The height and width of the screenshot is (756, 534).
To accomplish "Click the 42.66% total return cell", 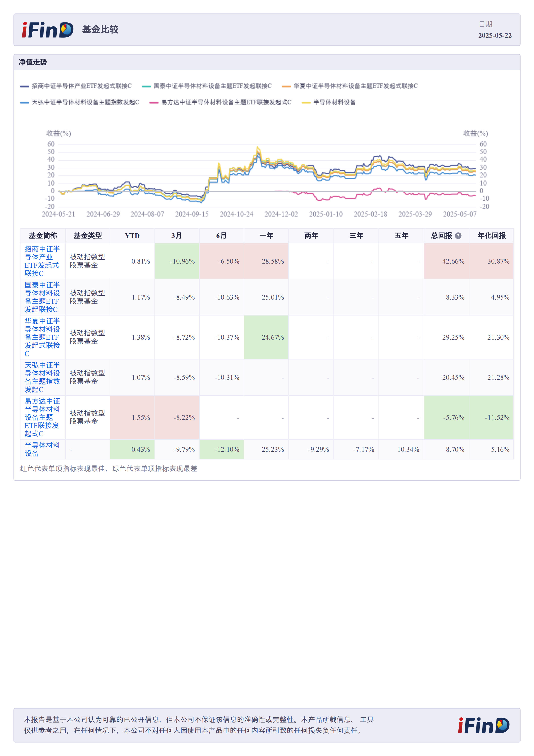I will [x=447, y=261].
